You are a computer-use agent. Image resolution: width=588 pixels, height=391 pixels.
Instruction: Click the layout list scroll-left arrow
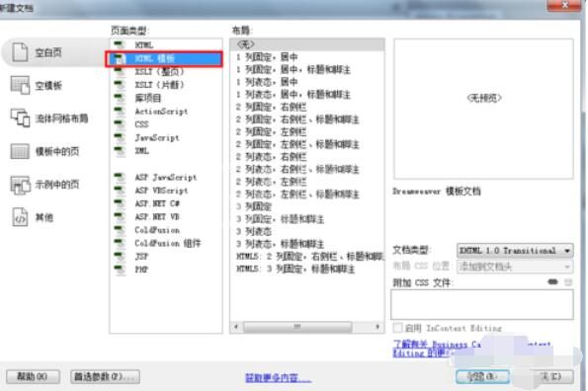(x=236, y=327)
